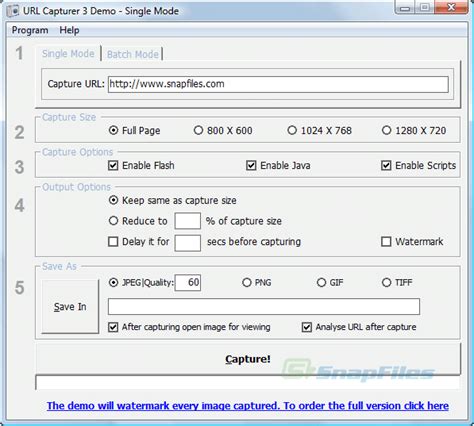The width and height of the screenshot is (474, 426).
Task: Select the Full Page capture size
Action: click(135, 130)
